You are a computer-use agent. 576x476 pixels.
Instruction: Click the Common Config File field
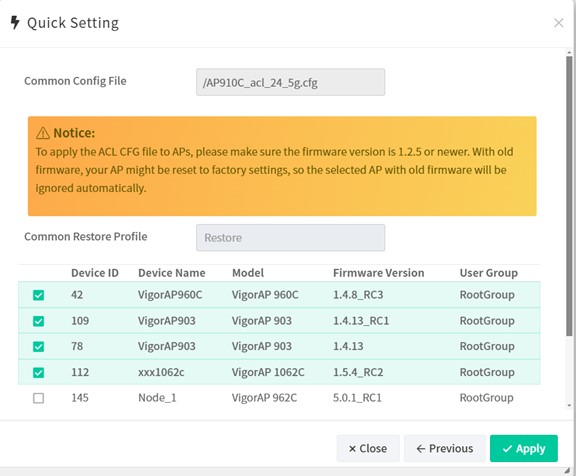tap(291, 82)
